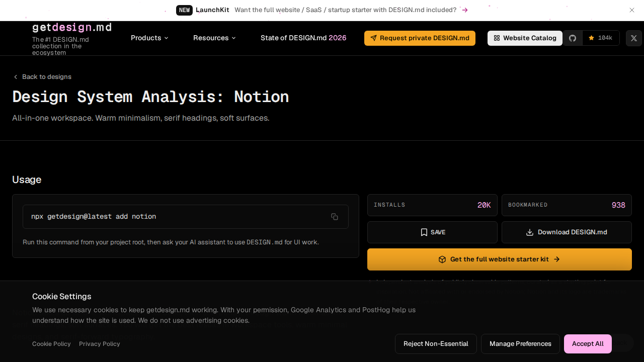The image size is (644, 362).
Task: Click the npx getdesign@latest add notion command
Action: [94, 217]
